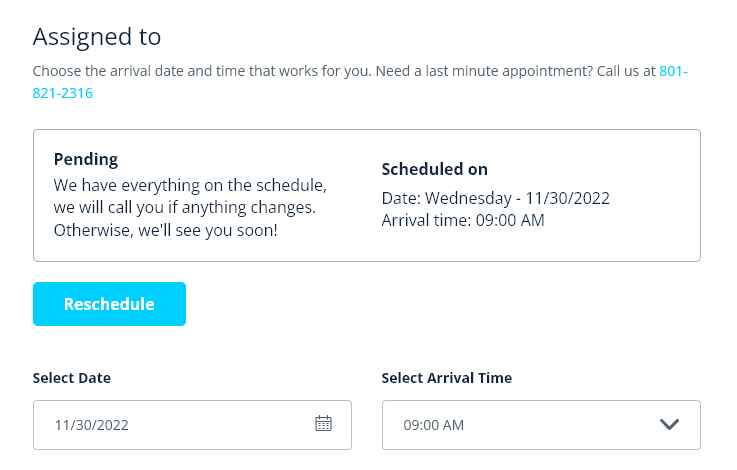Focus the date field showing 11/30/2022

[170, 425]
